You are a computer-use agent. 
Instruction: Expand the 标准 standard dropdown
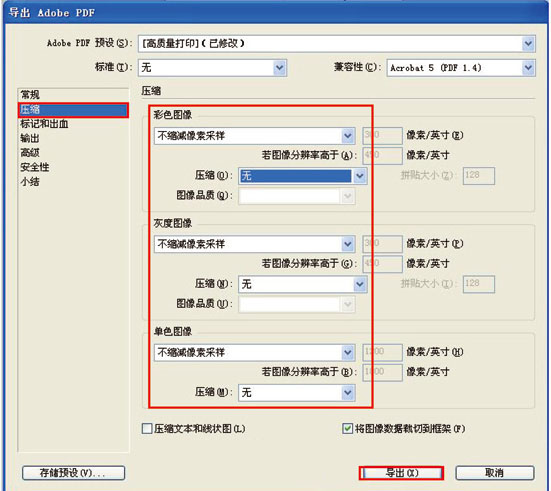click(x=213, y=67)
